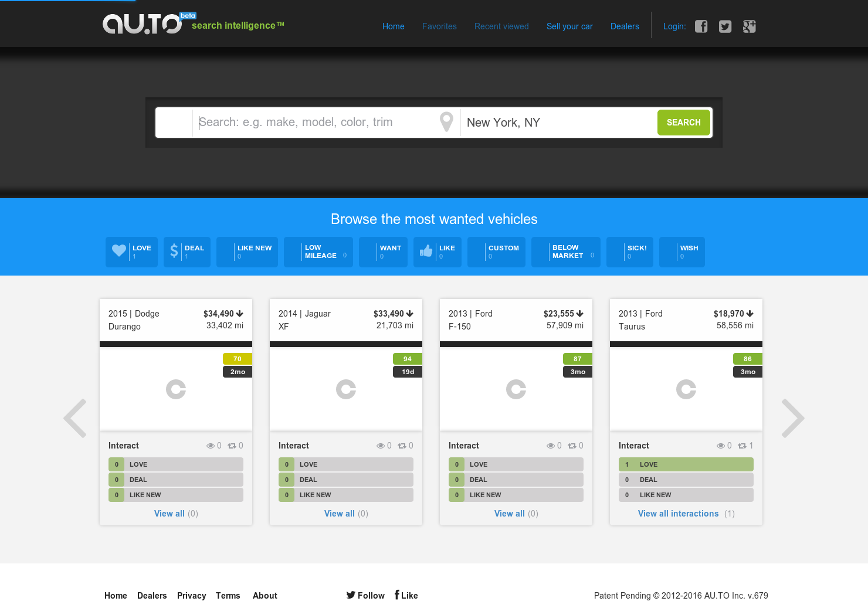Viewport: 868px width, 608px height.
Task: Click price drop arrow on Ford F-150
Action: coord(580,314)
